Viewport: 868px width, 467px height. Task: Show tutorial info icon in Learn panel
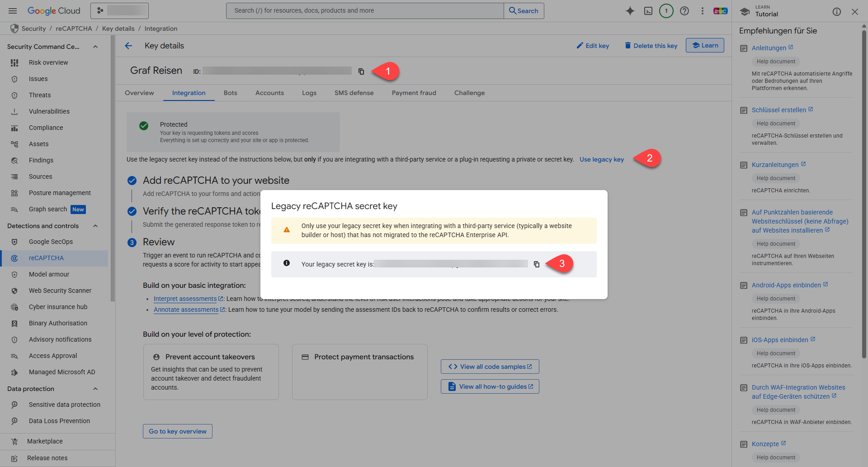tap(837, 12)
